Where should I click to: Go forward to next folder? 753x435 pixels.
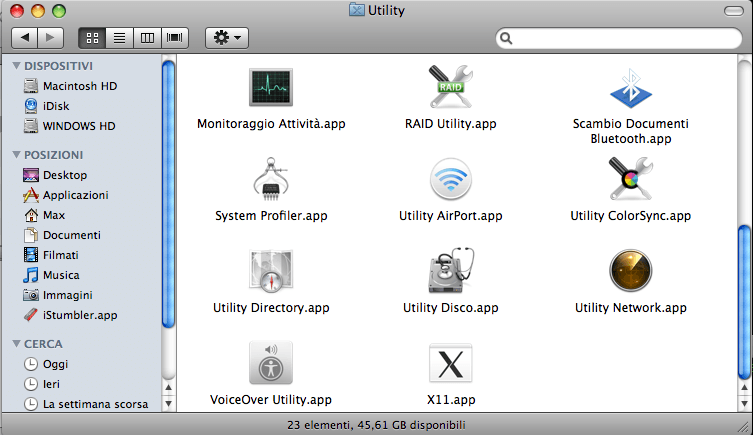click(x=50, y=37)
